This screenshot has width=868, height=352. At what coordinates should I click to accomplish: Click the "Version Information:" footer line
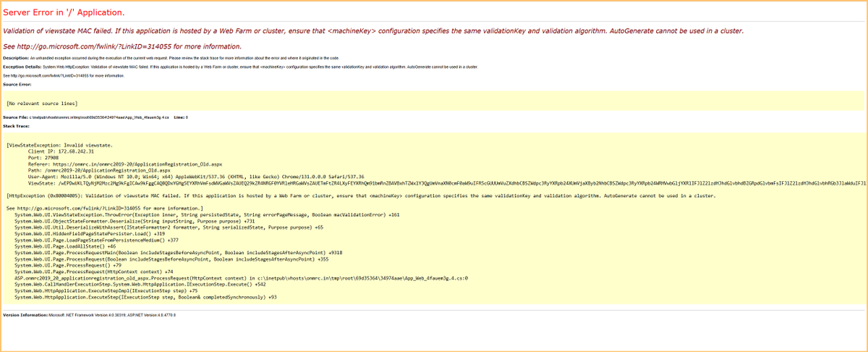pyautogui.click(x=89, y=315)
